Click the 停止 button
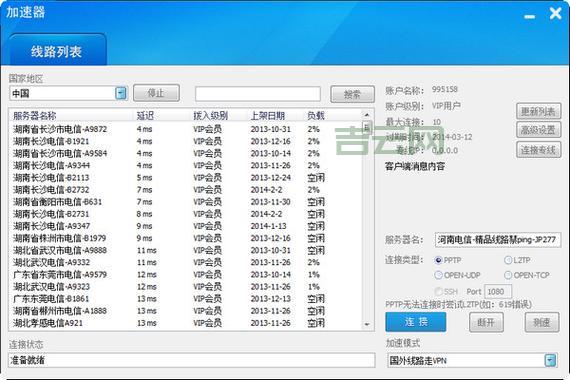The image size is (570, 380). (156, 93)
